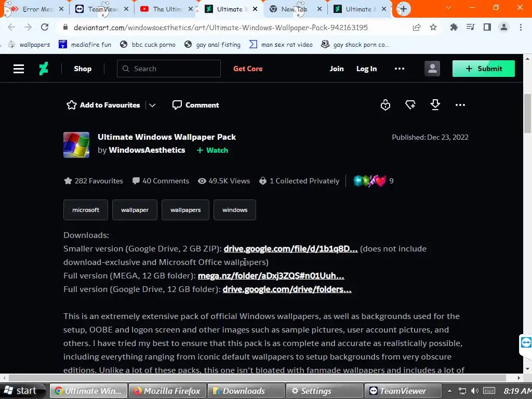532x399 pixels.
Task: Open the Google Drive full version folder link
Action: click(x=287, y=289)
